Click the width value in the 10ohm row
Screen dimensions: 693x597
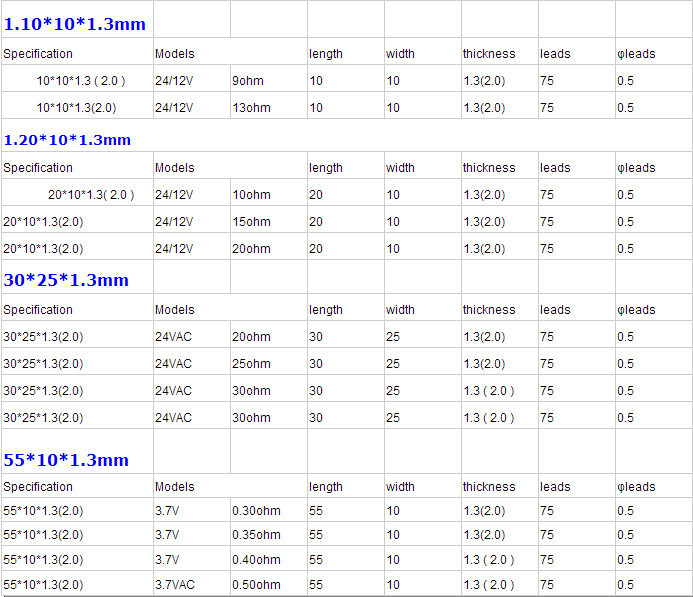click(393, 195)
